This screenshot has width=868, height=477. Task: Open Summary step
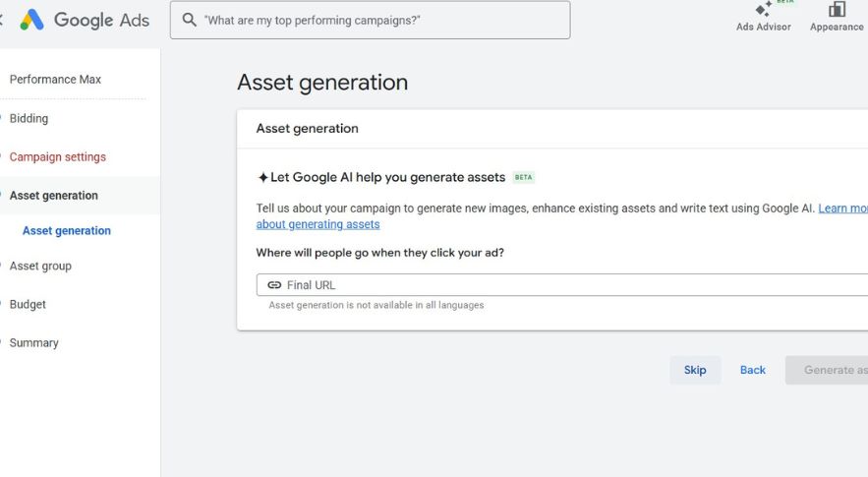tap(33, 343)
